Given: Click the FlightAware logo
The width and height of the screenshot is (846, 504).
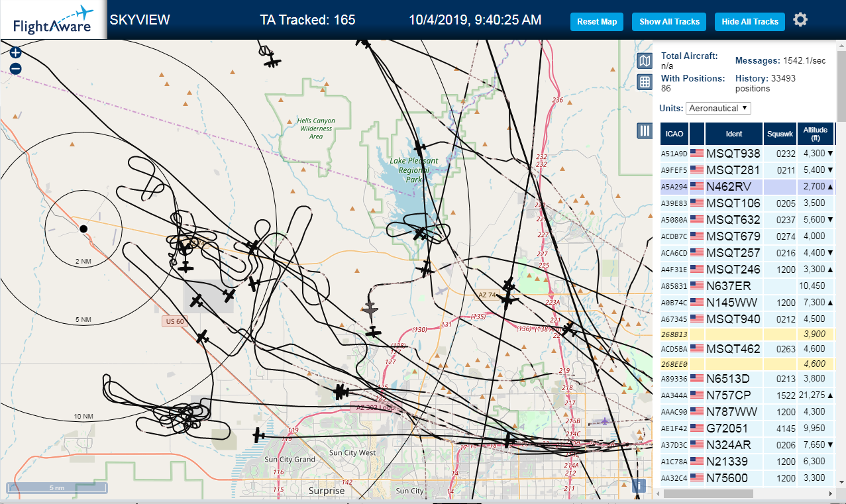Looking at the screenshot, I should point(53,20).
